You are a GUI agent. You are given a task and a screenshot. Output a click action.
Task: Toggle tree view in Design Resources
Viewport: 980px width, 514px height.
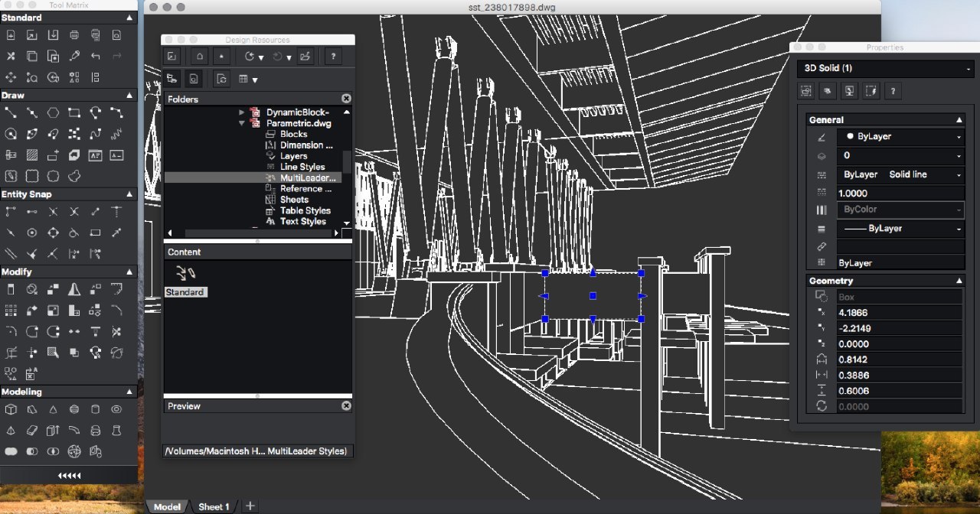point(172,78)
